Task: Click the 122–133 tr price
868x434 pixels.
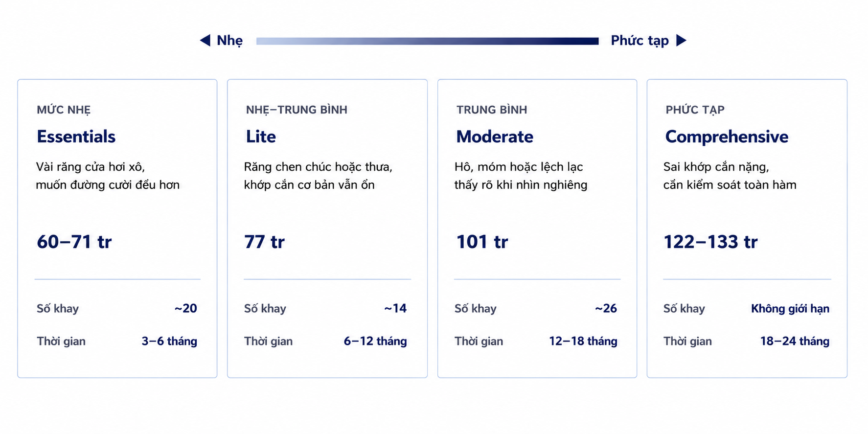Action: pyautogui.click(x=710, y=242)
